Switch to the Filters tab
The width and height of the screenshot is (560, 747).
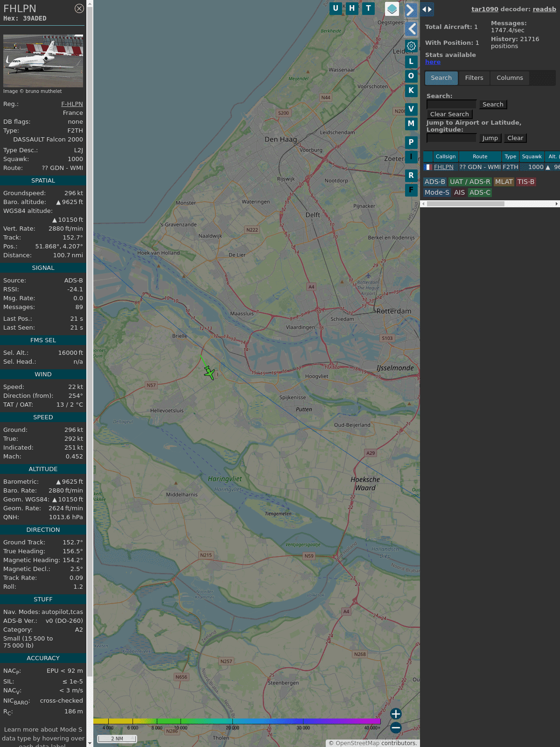[x=474, y=78]
